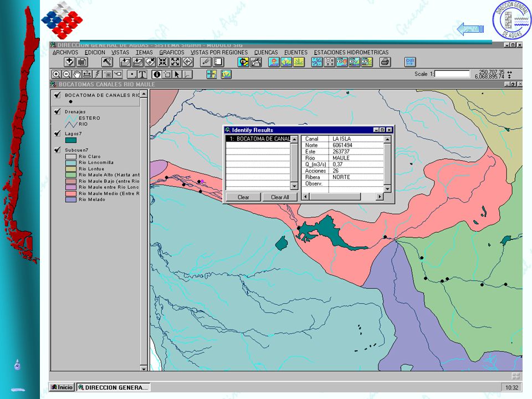This screenshot has width=532, height=399.
Task: Click the legend panel scroll up arrow
Action: 144,94
